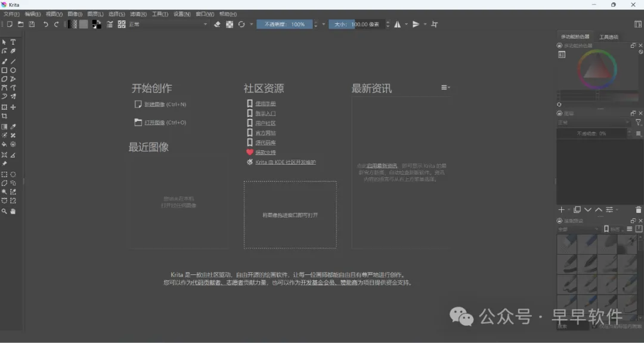
Task: Click the 打开图像 (Ctrl+O) link
Action: [160, 122]
